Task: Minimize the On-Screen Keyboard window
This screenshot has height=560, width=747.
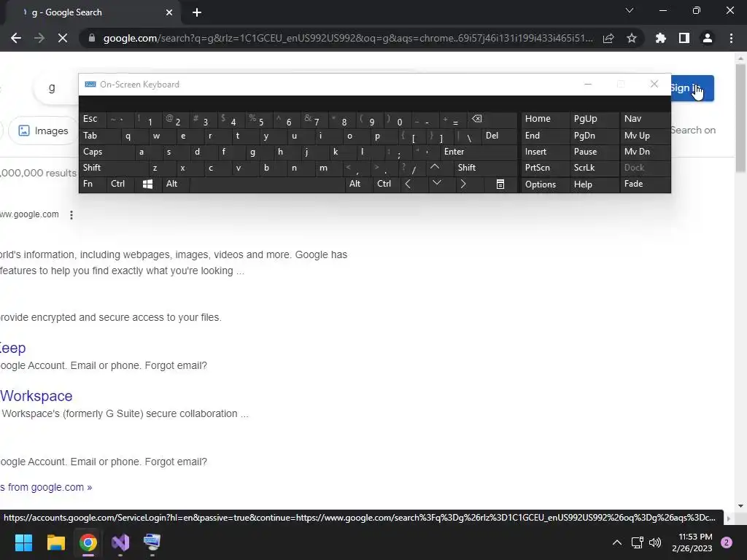Action: click(588, 85)
